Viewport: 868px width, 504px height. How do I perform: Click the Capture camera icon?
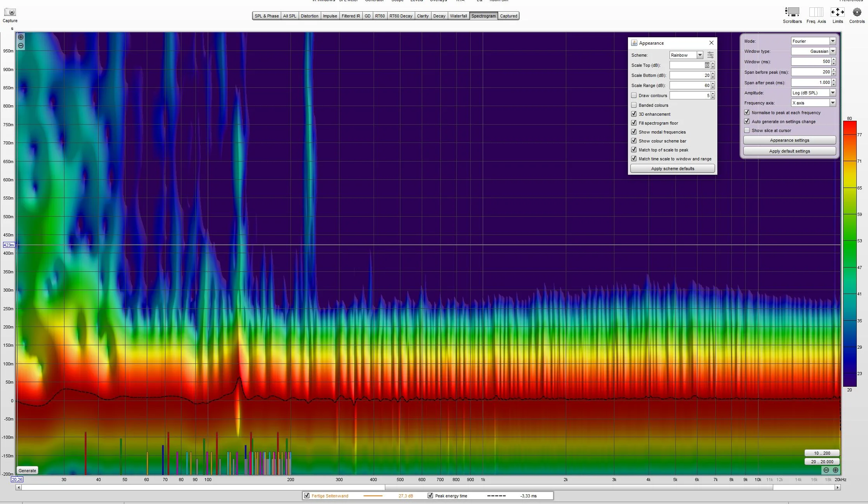tap(10, 12)
